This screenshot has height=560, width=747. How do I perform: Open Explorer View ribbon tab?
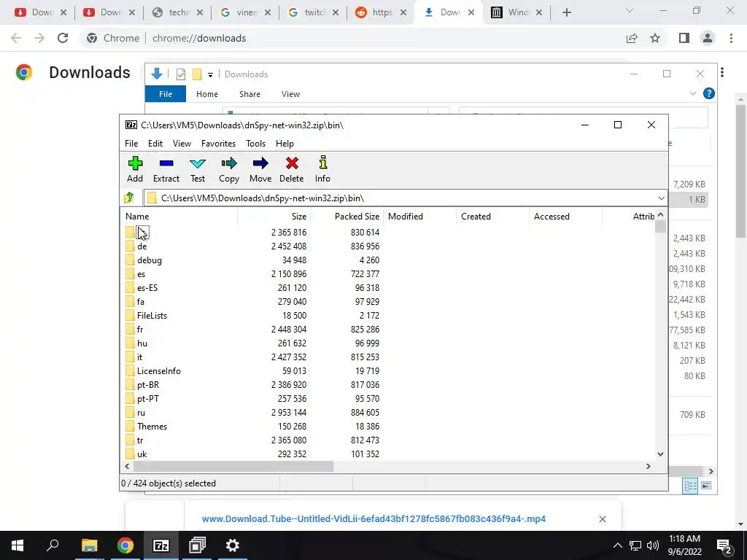[x=290, y=94]
